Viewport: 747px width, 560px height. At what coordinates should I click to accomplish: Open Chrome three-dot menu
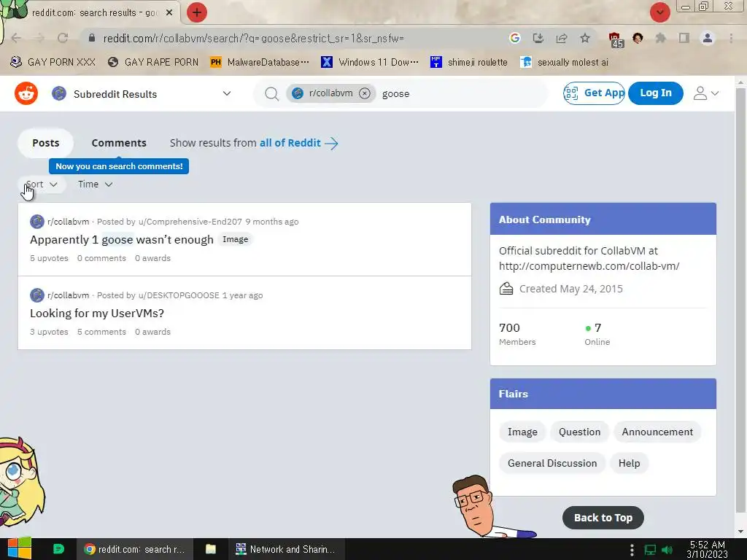[731, 38]
